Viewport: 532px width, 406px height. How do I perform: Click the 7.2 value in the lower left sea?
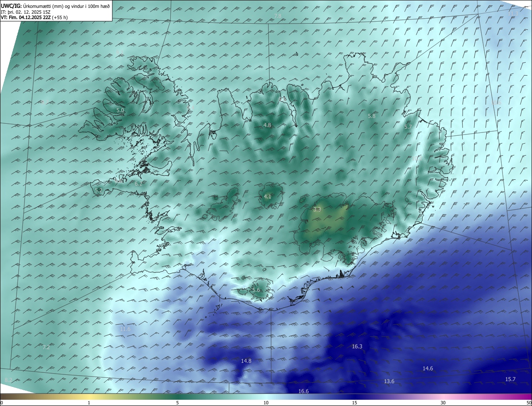click(46, 347)
